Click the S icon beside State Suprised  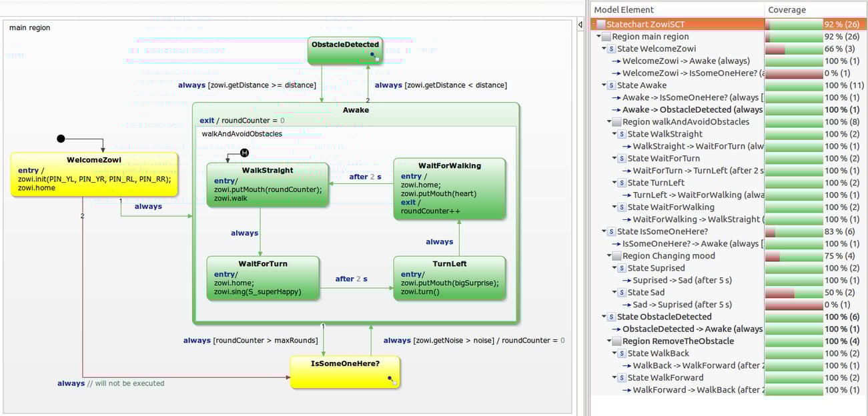click(621, 267)
